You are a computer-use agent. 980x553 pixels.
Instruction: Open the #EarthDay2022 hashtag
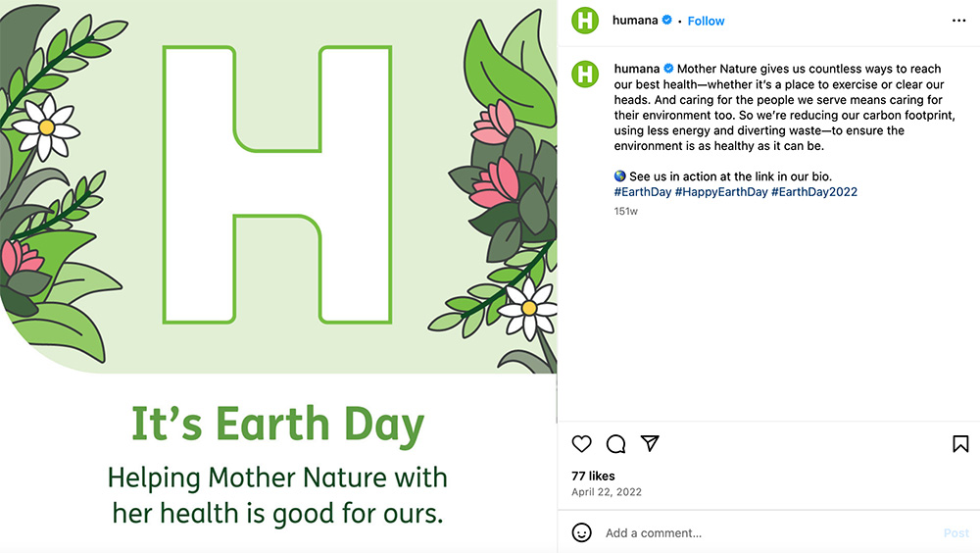814,192
